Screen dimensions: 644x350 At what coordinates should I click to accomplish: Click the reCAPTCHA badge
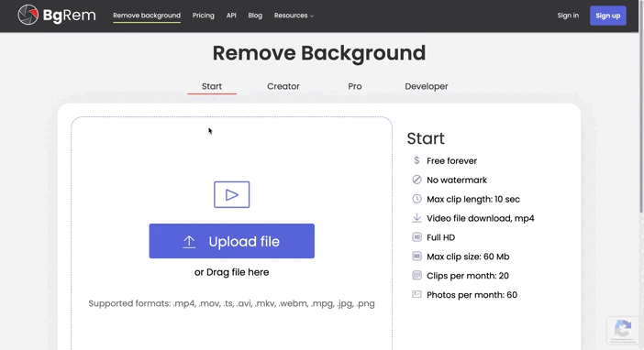tap(623, 330)
